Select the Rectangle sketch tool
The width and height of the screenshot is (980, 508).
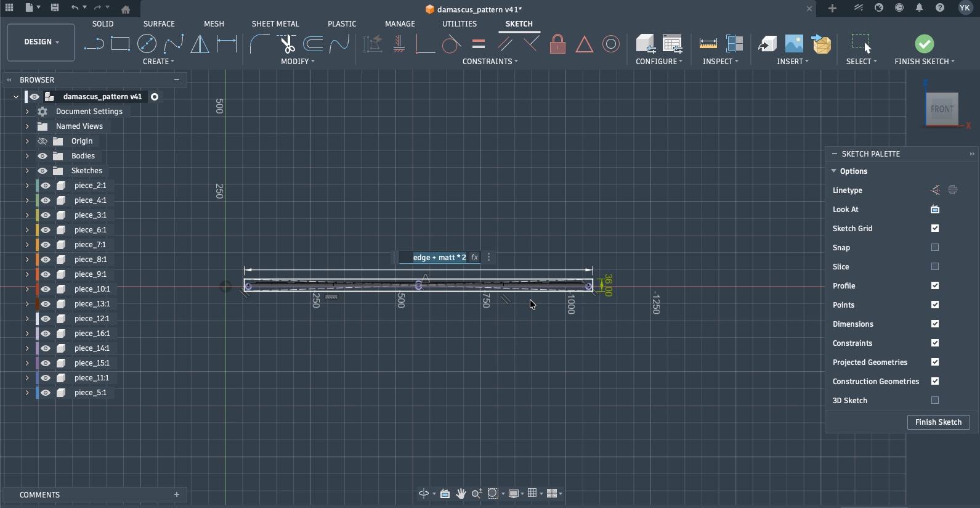[x=120, y=44]
